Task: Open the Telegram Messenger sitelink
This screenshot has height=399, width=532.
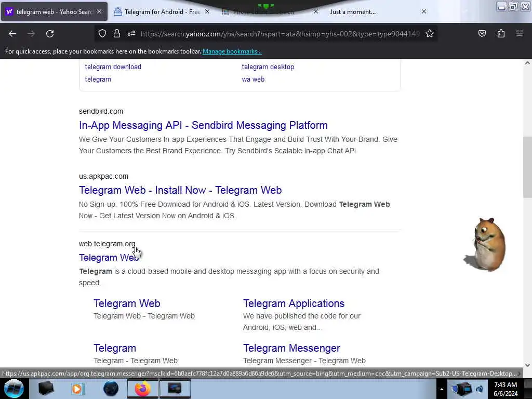Action: pyautogui.click(x=292, y=348)
